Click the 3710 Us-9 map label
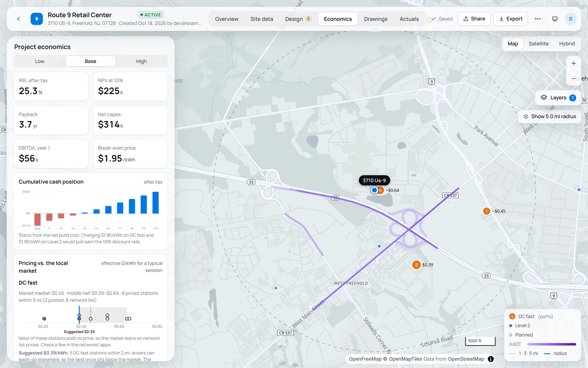This screenshot has height=368, width=588. click(x=374, y=180)
